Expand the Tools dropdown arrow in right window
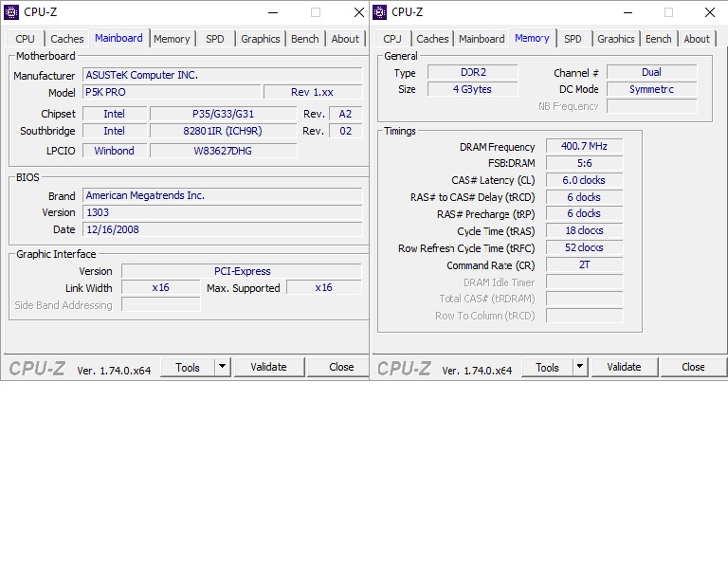728x582 pixels. click(580, 367)
